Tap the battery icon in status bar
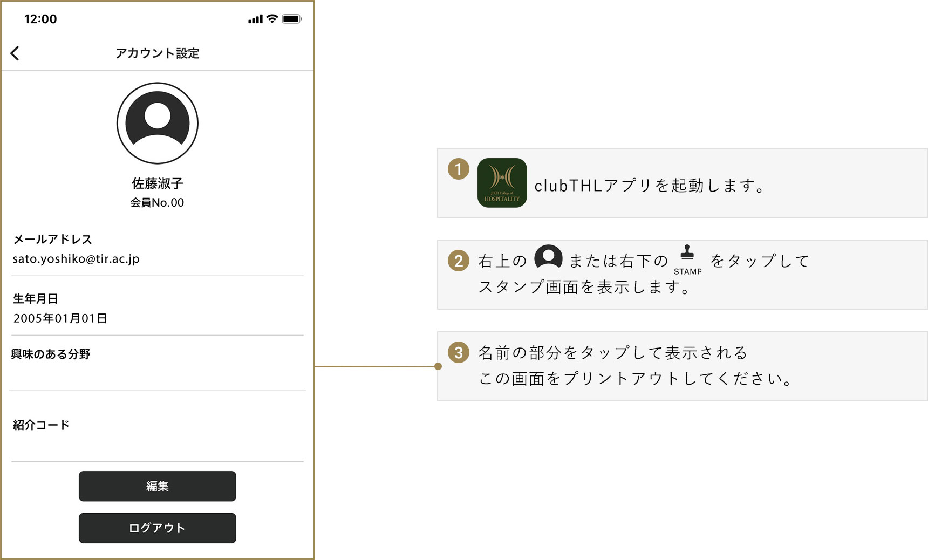The width and height of the screenshot is (928, 560). [x=292, y=19]
